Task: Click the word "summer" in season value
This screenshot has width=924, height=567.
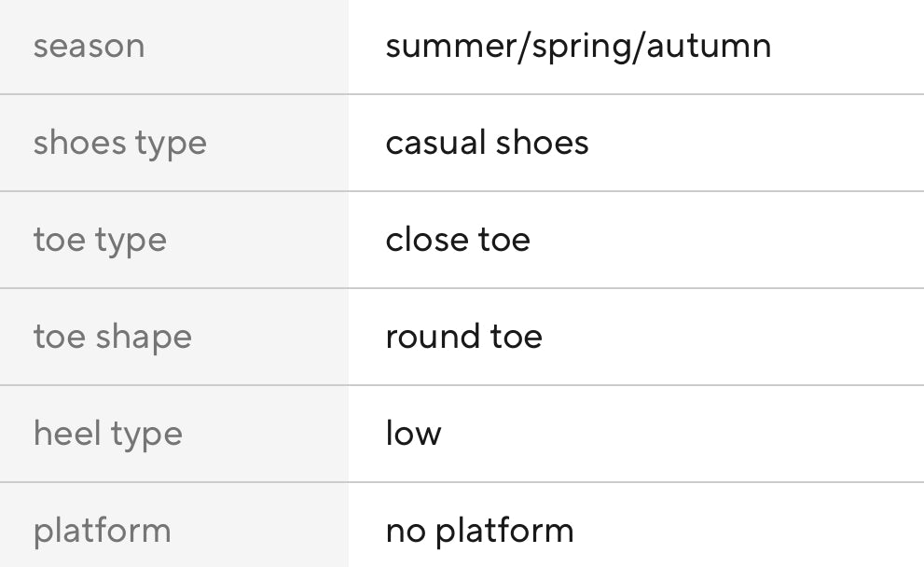Action: (451, 46)
